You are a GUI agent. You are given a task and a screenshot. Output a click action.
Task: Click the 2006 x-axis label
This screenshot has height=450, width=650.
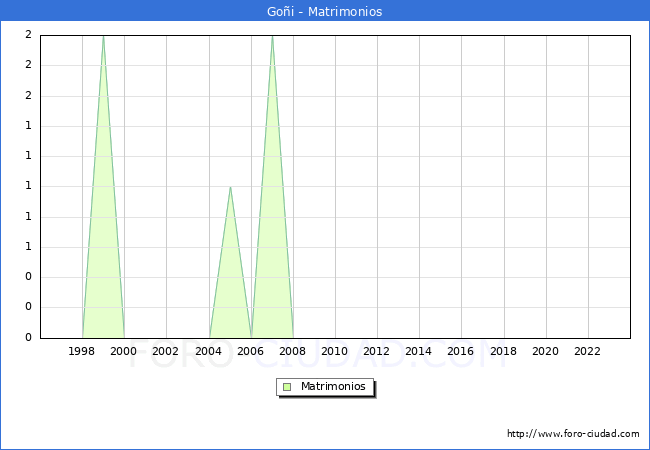coord(251,351)
